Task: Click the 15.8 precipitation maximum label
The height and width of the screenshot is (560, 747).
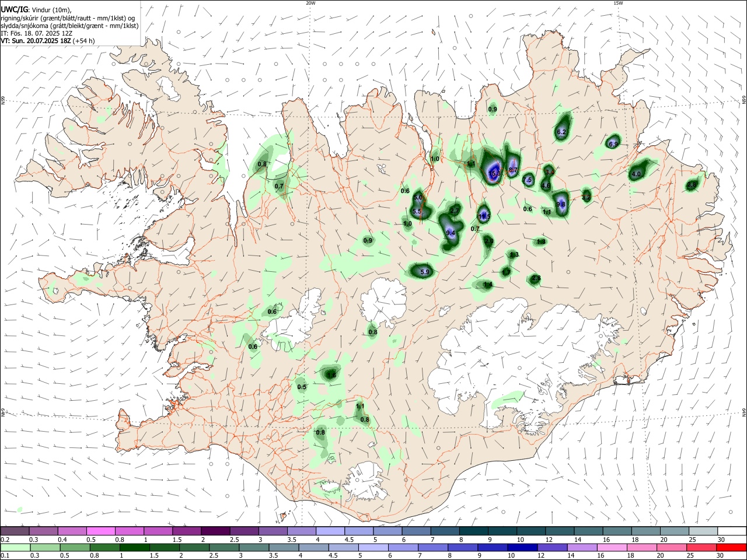Action: pyautogui.click(x=495, y=173)
